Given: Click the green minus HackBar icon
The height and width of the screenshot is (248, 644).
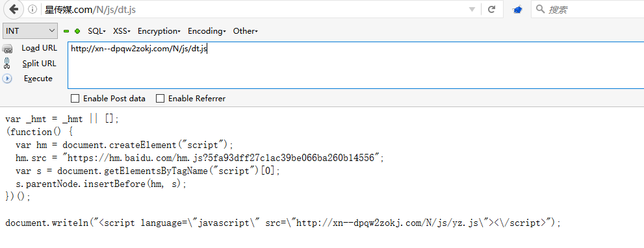Looking at the screenshot, I should [66, 31].
